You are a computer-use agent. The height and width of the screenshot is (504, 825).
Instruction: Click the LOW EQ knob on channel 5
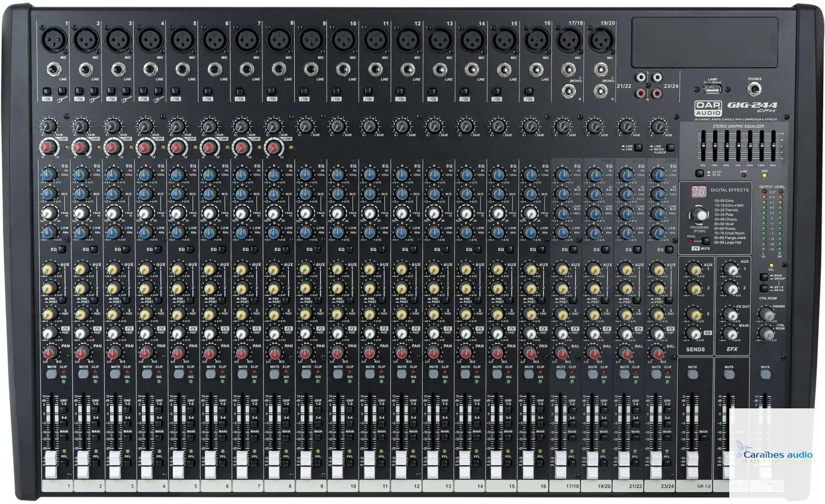[x=177, y=232]
